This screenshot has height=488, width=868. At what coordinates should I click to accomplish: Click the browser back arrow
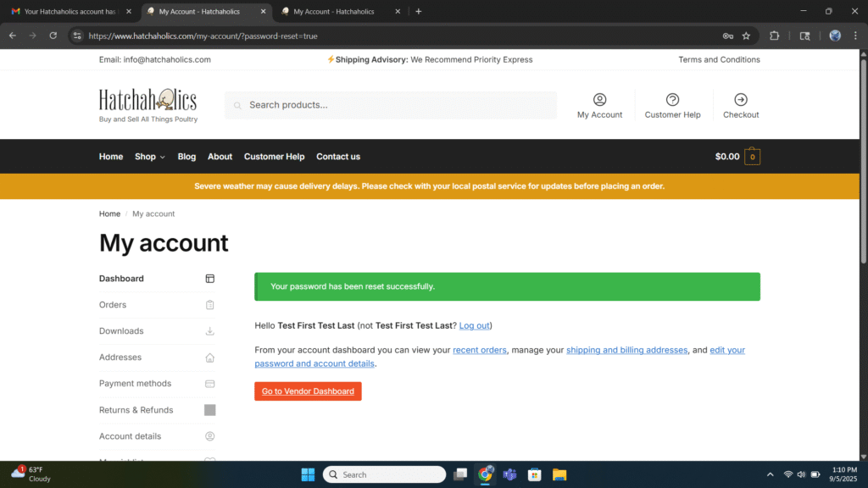point(13,36)
